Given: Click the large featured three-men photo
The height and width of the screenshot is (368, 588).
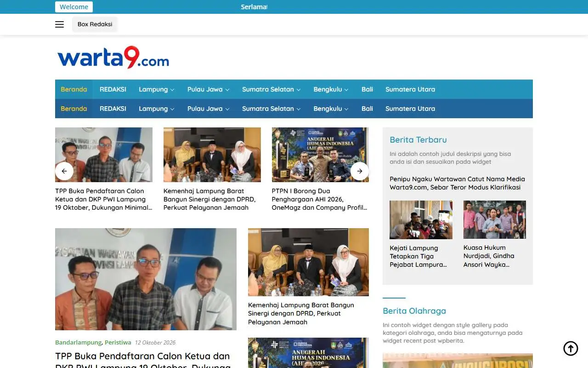Looking at the screenshot, I should pyautogui.click(x=146, y=279).
